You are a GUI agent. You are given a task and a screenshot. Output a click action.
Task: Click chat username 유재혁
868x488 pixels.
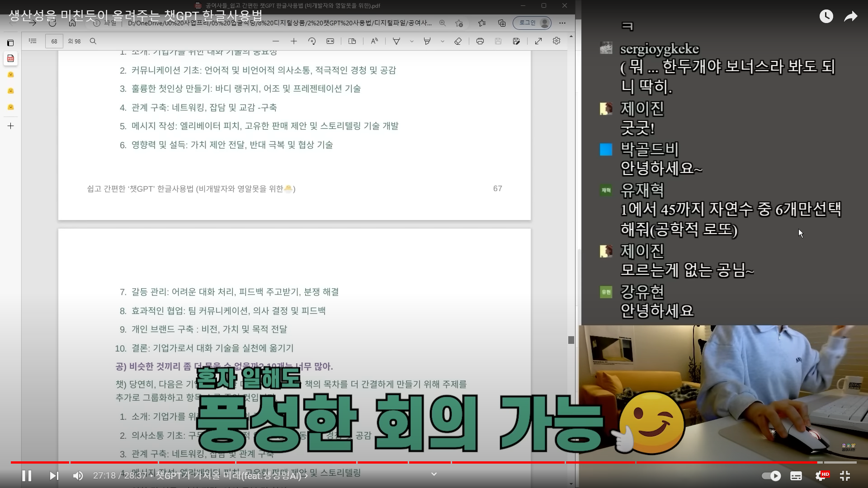coord(642,190)
